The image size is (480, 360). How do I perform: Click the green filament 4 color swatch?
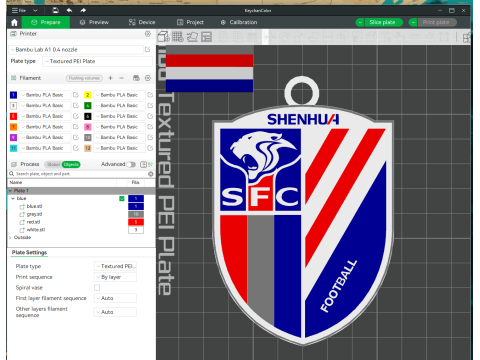pyautogui.click(x=88, y=106)
